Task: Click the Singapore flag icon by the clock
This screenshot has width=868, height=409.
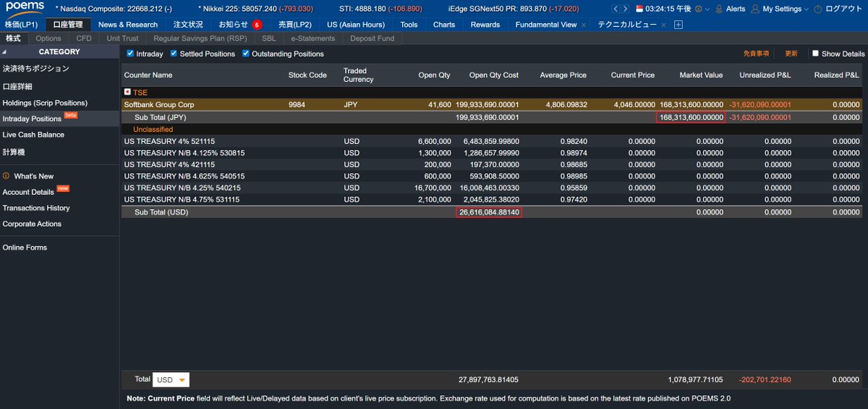Action: click(x=639, y=9)
